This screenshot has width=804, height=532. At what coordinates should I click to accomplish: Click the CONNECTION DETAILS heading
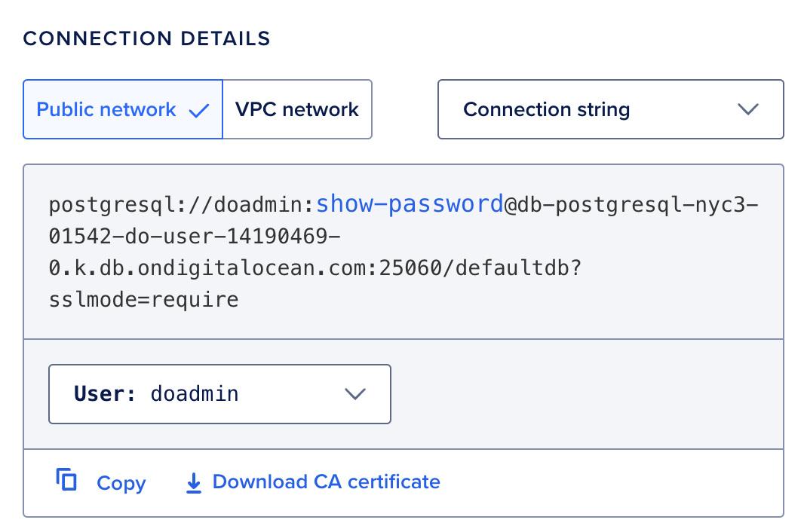click(x=147, y=38)
